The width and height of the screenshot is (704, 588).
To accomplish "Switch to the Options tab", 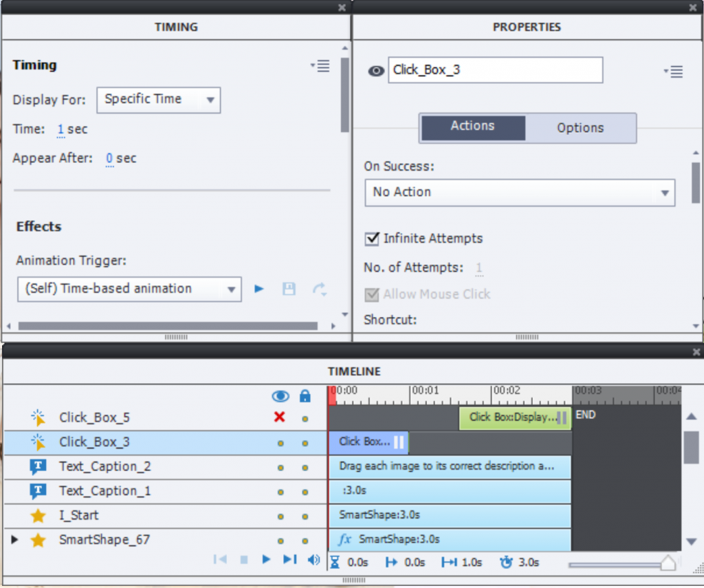I will pos(580,128).
